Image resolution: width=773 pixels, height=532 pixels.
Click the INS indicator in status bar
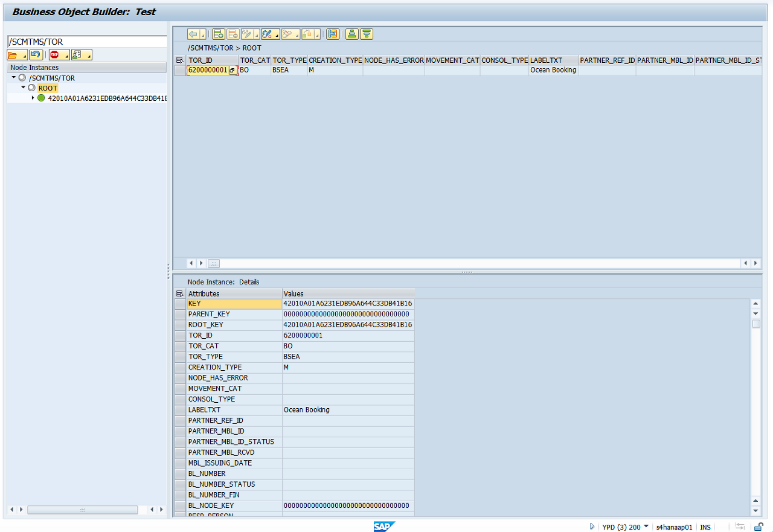[x=705, y=527]
